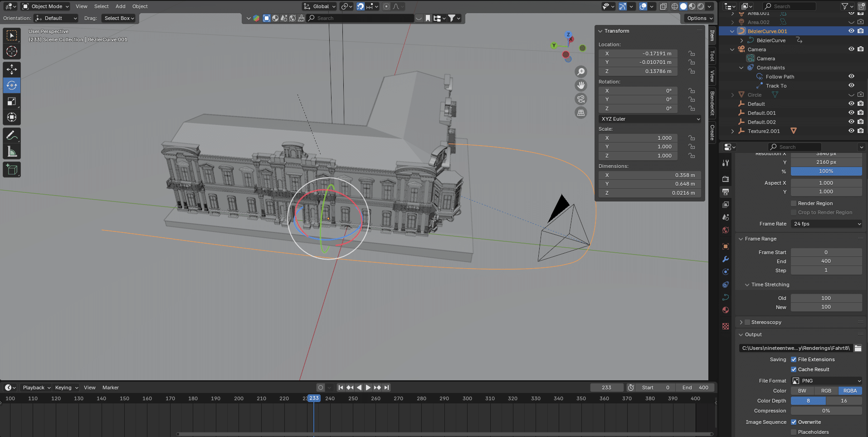
Task: Switch to X-ray shading toggle icon in header
Action: 663,6
